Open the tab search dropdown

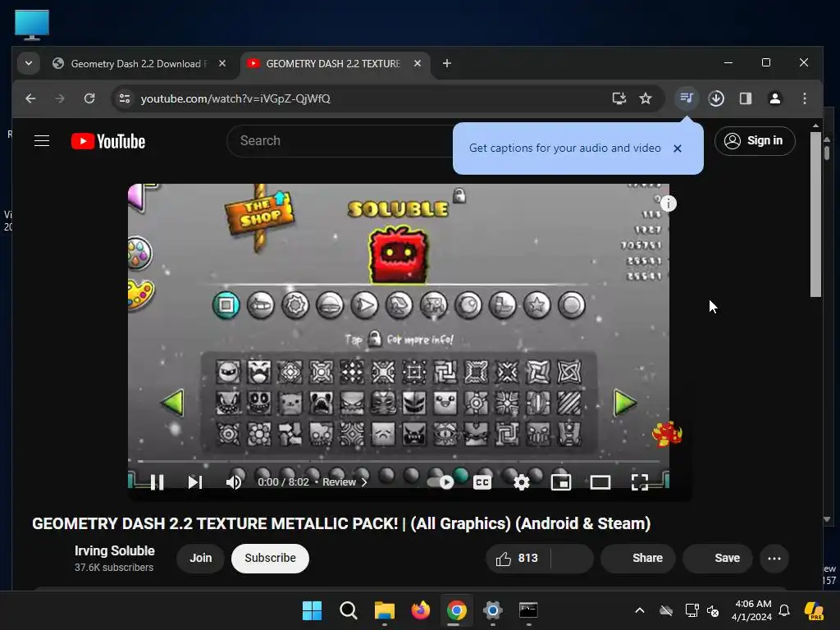pos(29,63)
